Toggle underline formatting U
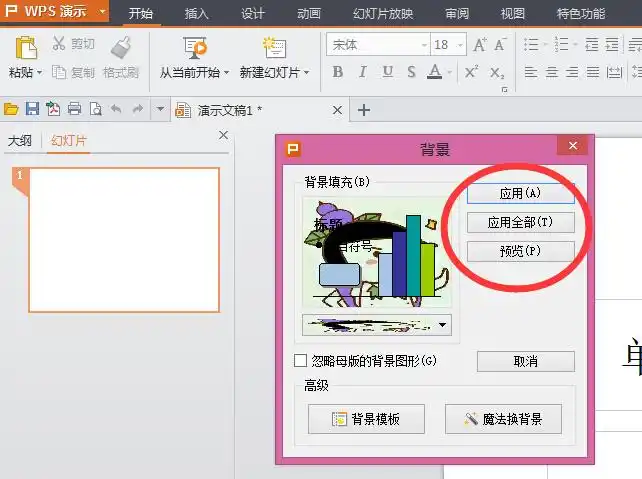The width and height of the screenshot is (642, 479). click(x=387, y=72)
